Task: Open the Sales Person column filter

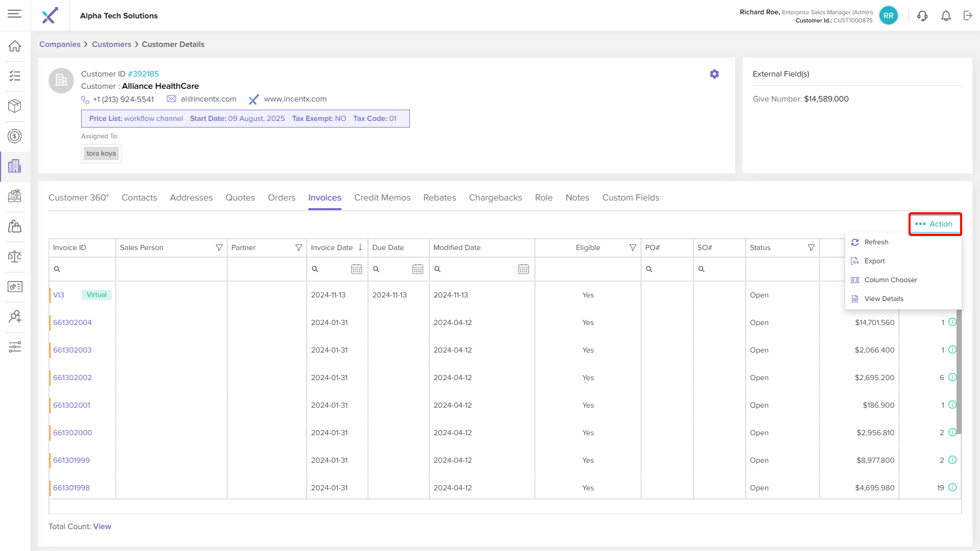Action: point(219,247)
